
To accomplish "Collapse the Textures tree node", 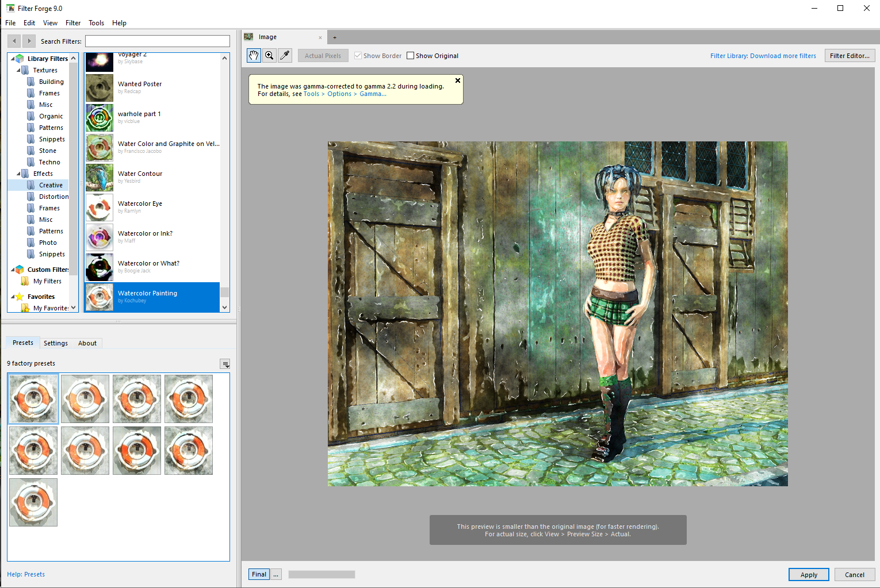I will click(18, 70).
